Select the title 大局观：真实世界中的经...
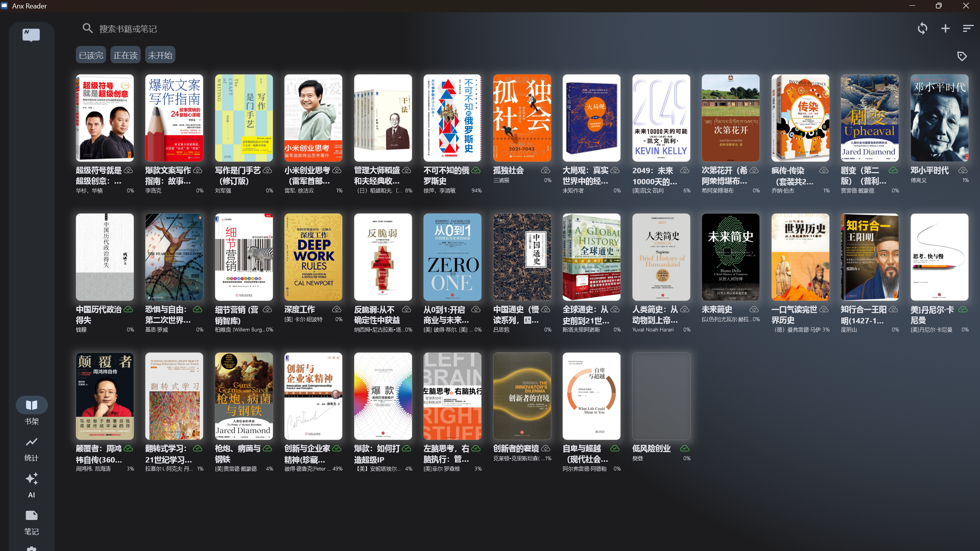Image resolution: width=980 pixels, height=551 pixels. (x=586, y=176)
